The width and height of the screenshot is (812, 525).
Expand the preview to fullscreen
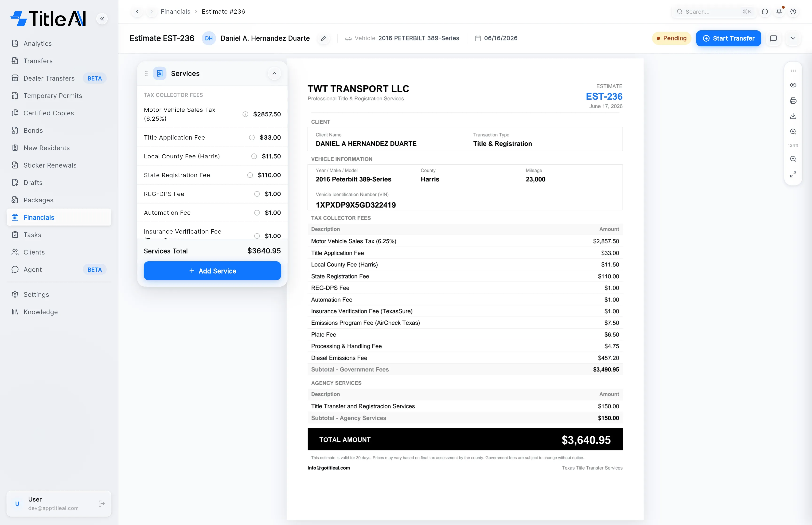793,174
